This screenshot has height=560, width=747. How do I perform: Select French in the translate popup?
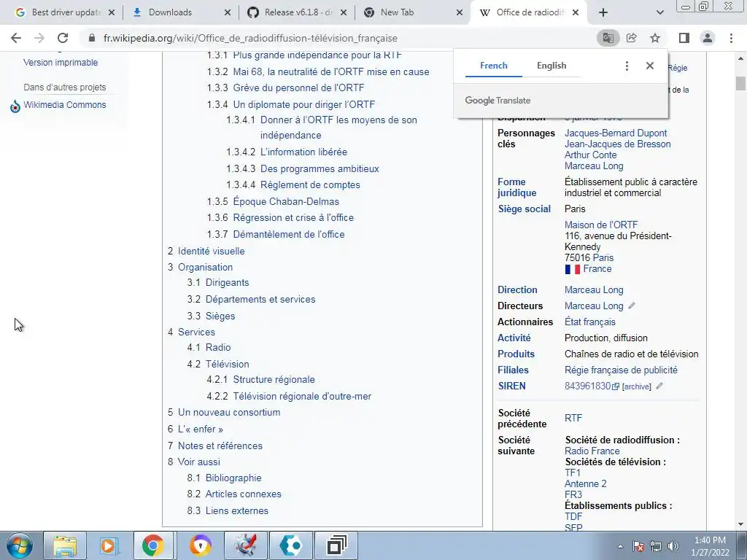494,66
